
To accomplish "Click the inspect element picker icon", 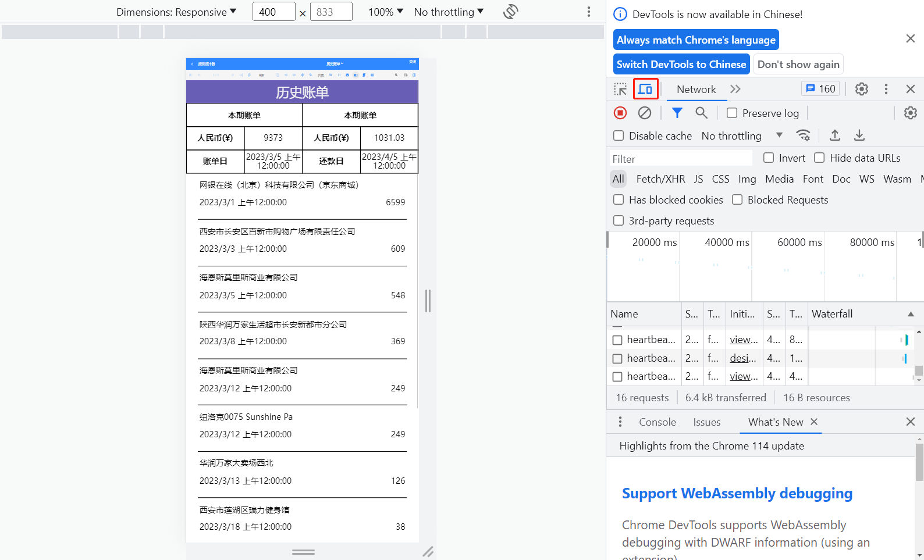I will click(x=620, y=89).
